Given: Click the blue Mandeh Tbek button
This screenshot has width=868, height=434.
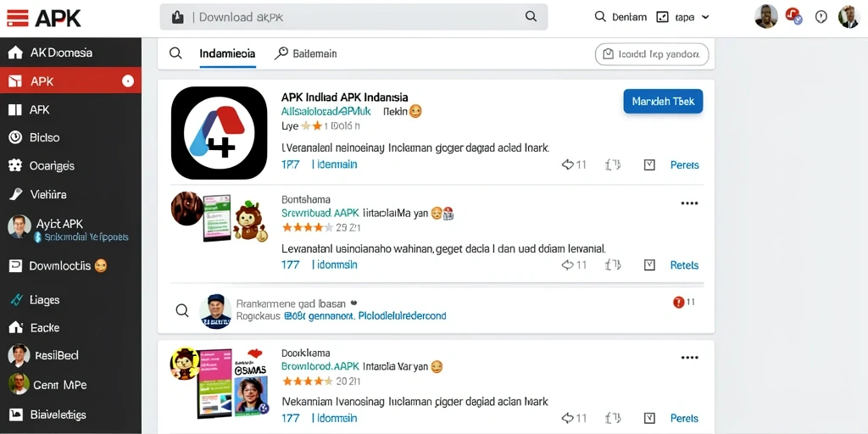Looking at the screenshot, I should point(663,102).
